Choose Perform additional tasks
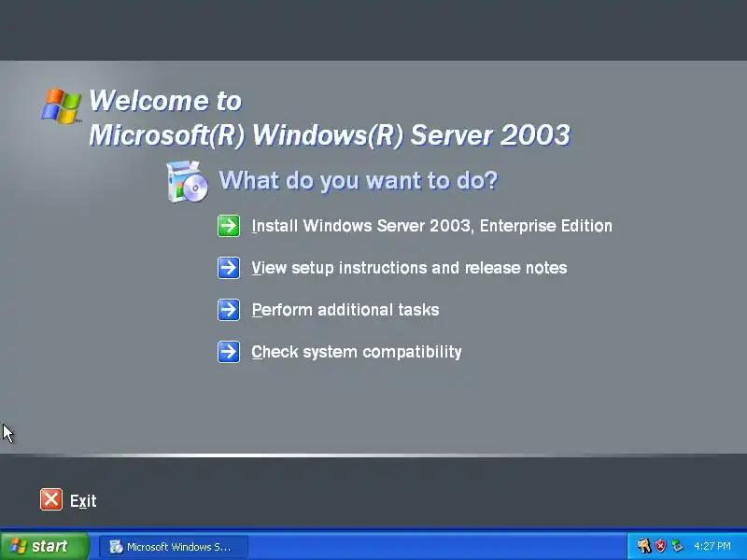 345,310
